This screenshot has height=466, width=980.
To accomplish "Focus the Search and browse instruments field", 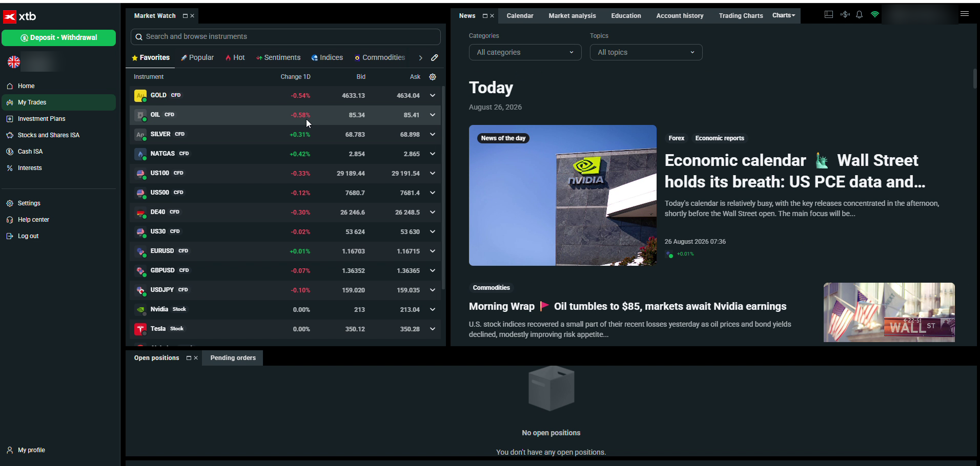I will [x=285, y=36].
